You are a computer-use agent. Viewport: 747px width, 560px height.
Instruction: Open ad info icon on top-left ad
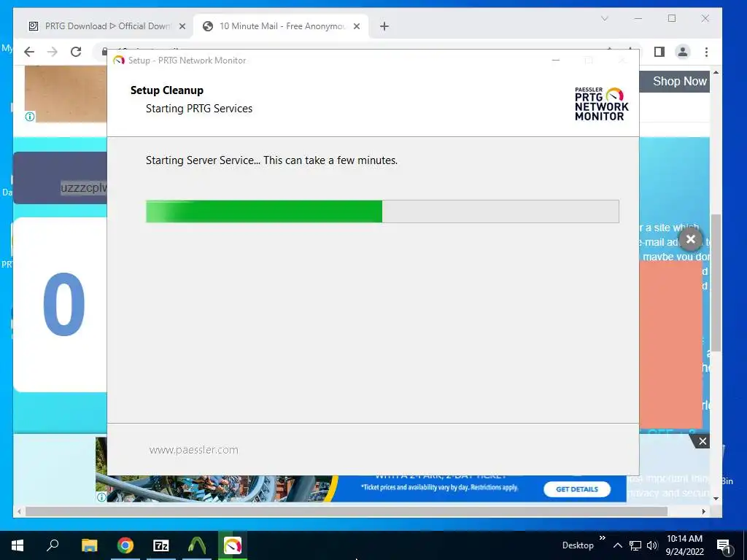click(29, 117)
